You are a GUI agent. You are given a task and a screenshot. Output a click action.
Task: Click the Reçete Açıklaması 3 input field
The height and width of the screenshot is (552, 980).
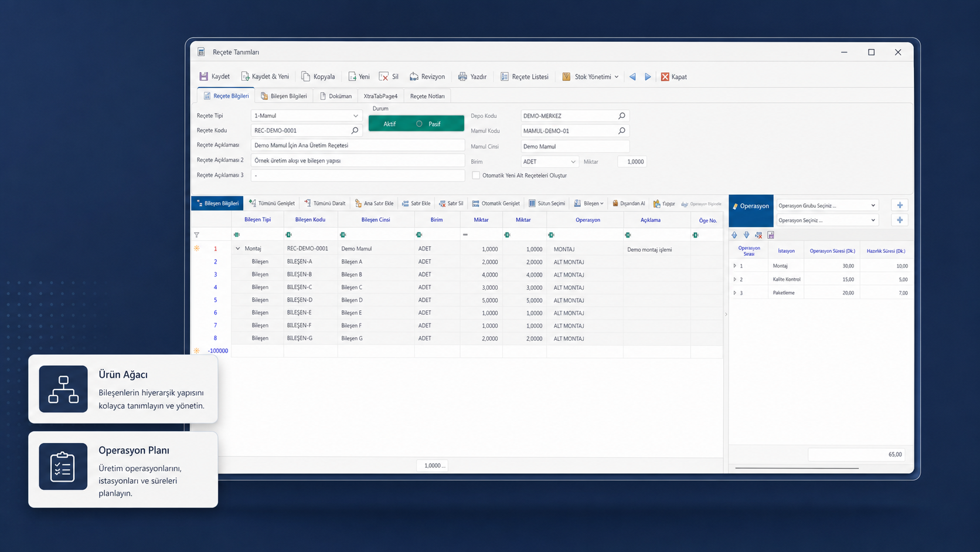pyautogui.click(x=358, y=175)
